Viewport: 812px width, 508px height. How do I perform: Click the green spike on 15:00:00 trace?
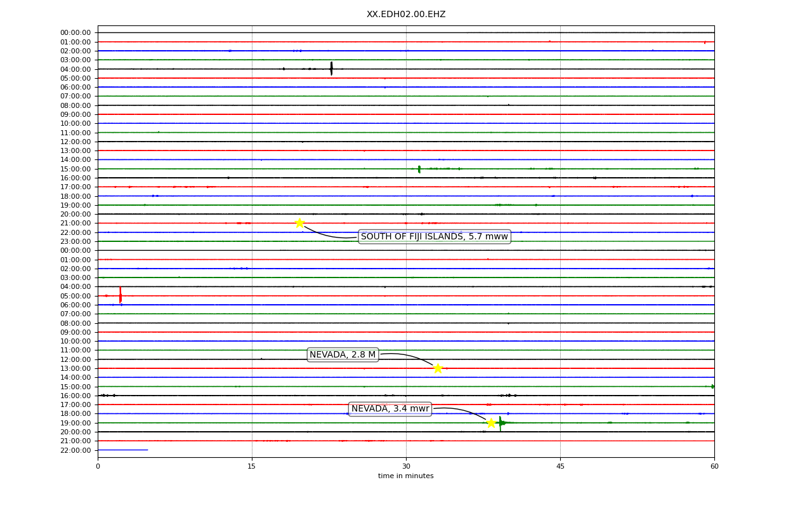[419, 169]
